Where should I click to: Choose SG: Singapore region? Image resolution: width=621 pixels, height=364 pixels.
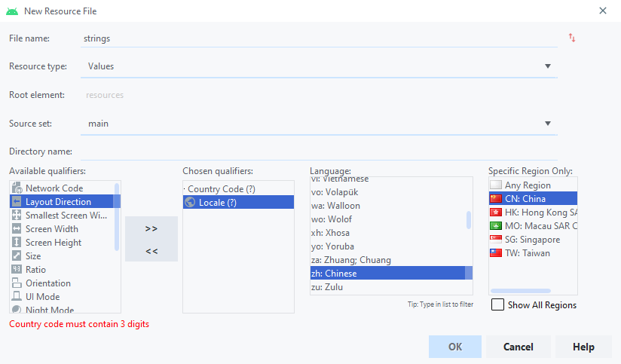(532, 240)
